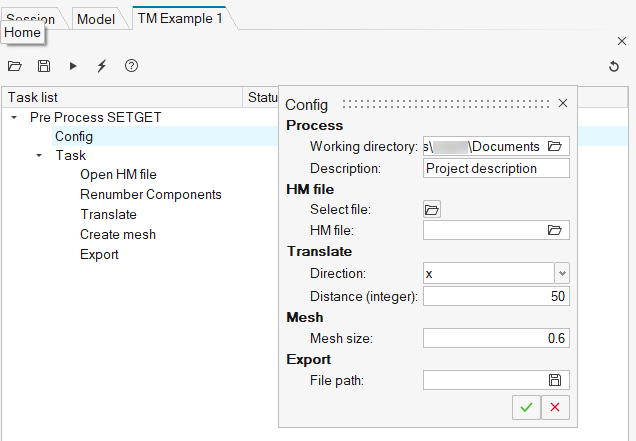Click the open folder icon in toolbar

[x=15, y=66]
